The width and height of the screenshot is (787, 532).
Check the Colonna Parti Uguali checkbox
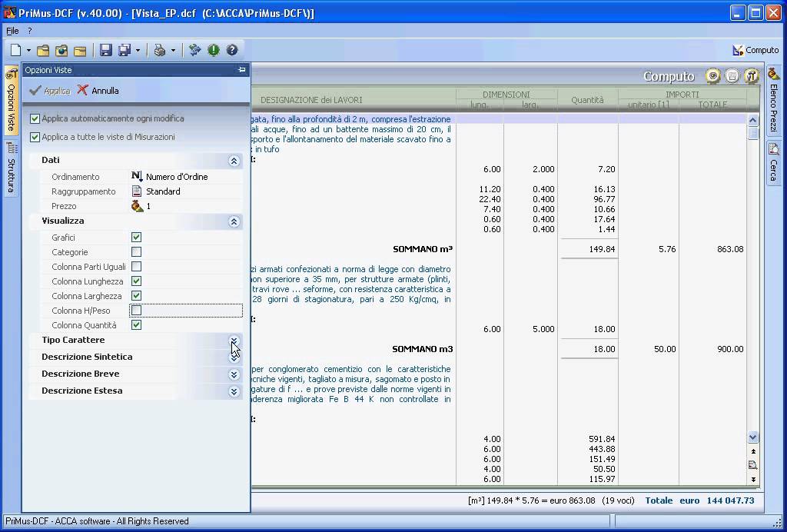137,267
